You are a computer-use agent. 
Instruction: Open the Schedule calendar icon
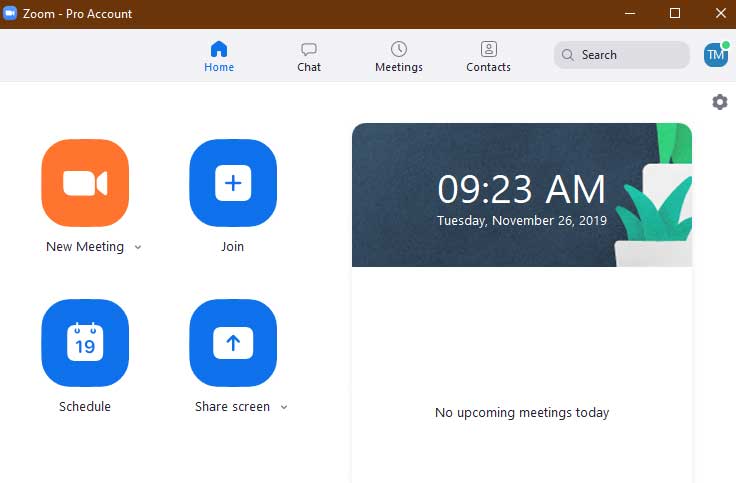[x=85, y=343]
